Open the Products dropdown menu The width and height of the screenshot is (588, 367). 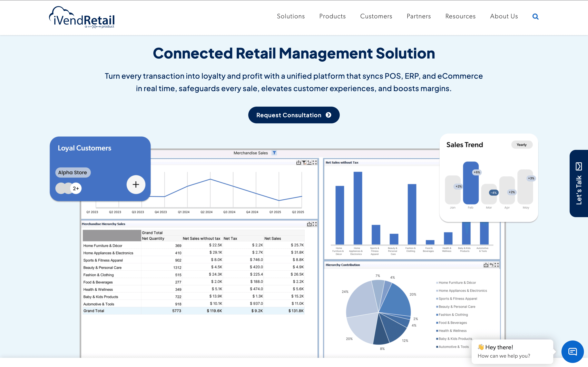click(x=332, y=16)
